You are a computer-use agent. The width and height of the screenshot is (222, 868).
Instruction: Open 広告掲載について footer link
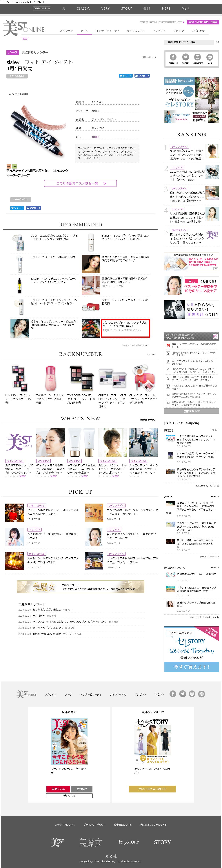point(123,824)
